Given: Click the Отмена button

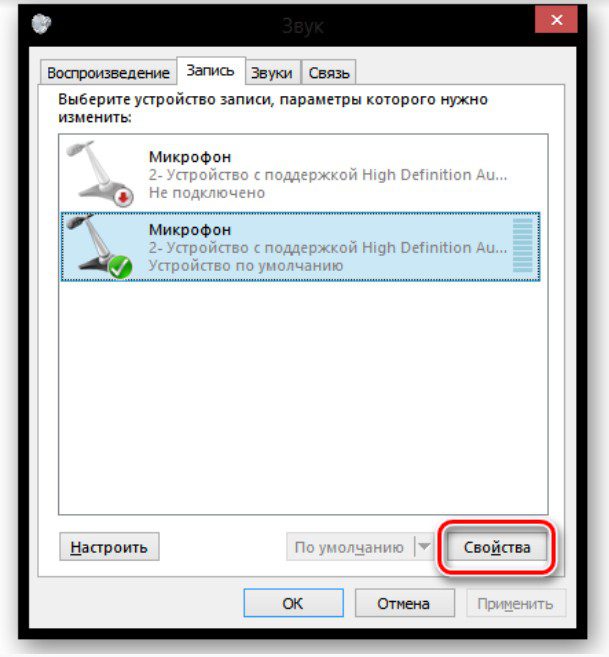Looking at the screenshot, I should click(404, 603).
